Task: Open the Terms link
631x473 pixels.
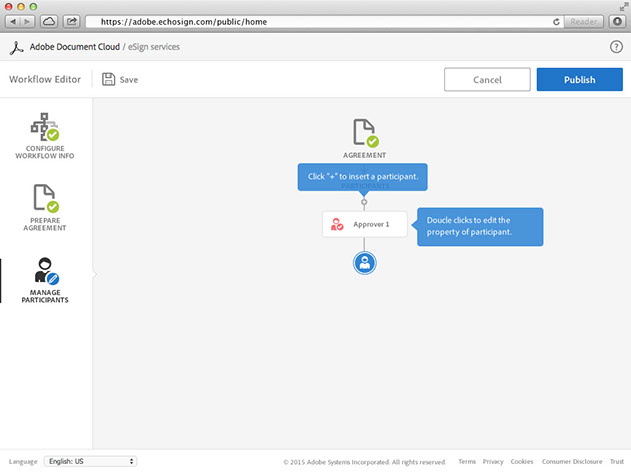Action: [467, 461]
